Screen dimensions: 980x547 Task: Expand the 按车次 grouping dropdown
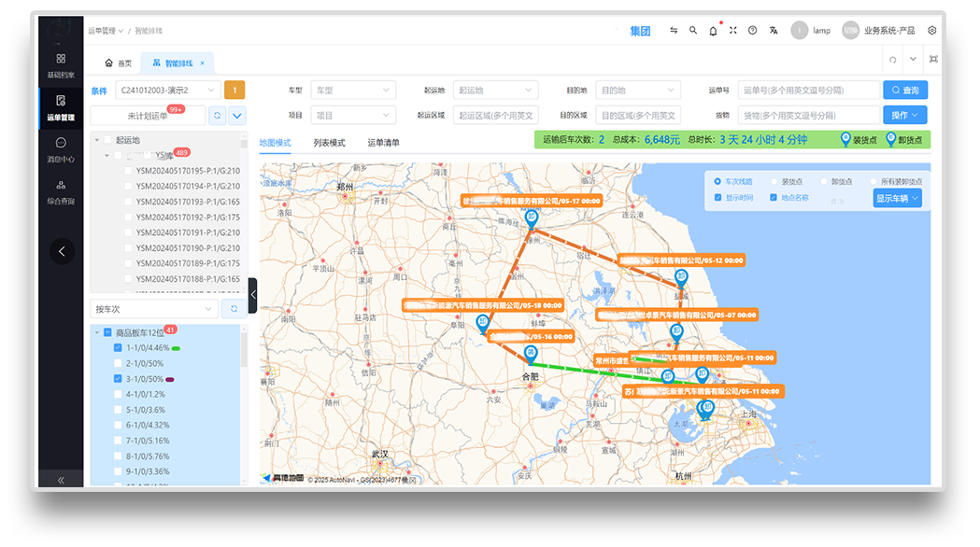tap(153, 308)
